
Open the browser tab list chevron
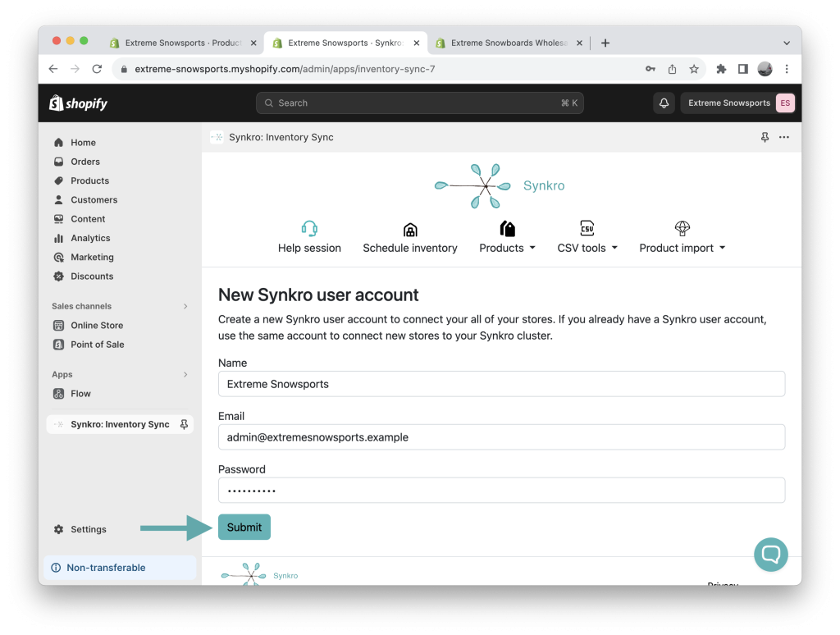[787, 43]
